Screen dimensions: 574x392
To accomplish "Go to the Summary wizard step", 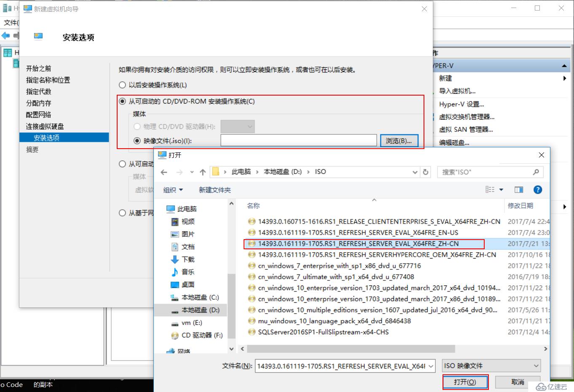I will click(x=32, y=149).
